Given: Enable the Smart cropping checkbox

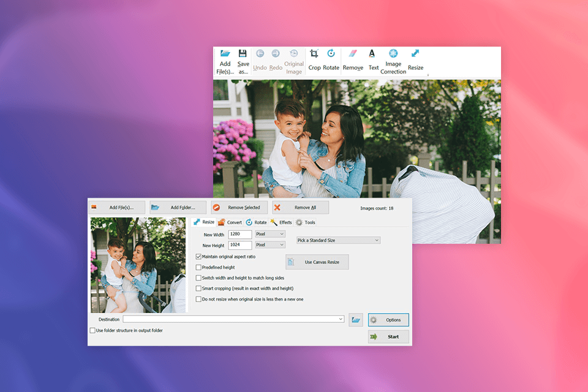Looking at the screenshot, I should click(x=198, y=288).
